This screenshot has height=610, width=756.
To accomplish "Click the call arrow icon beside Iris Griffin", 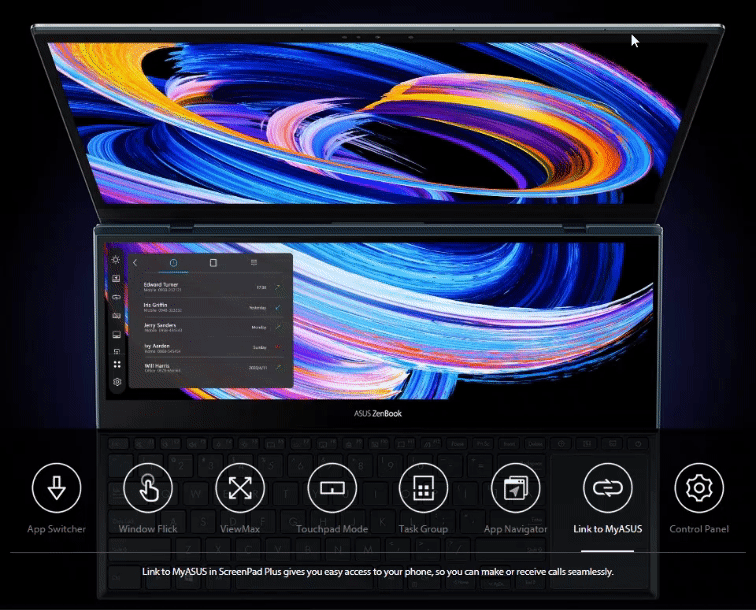I will (x=278, y=308).
